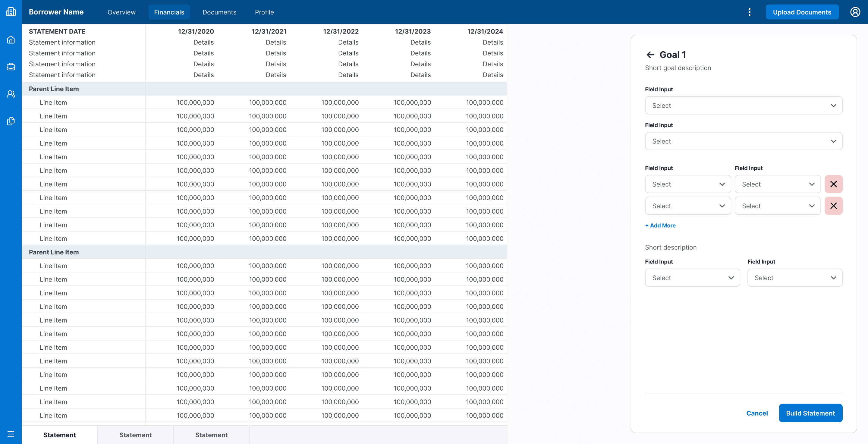The height and width of the screenshot is (444, 868).
Task: Open the Home icon in sidebar
Action: point(11,40)
